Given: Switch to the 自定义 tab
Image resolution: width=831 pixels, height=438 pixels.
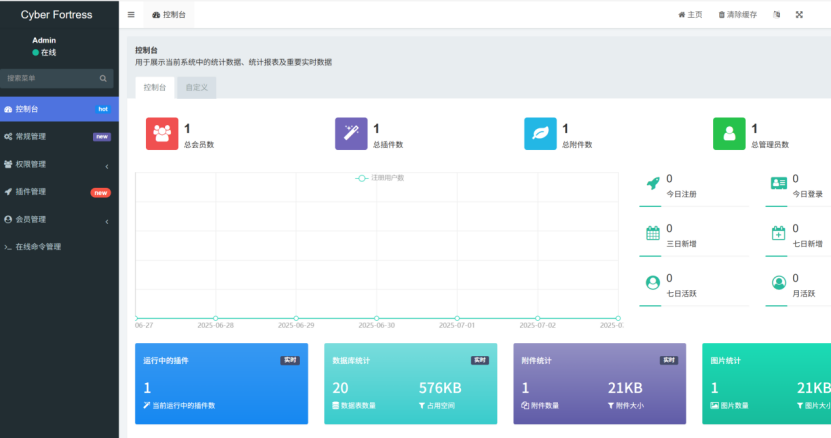Looking at the screenshot, I should point(197,87).
